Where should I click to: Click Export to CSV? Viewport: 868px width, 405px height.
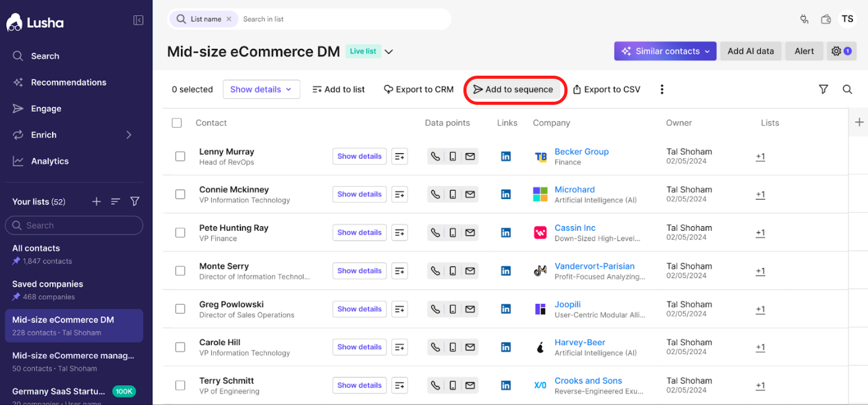pyautogui.click(x=607, y=89)
